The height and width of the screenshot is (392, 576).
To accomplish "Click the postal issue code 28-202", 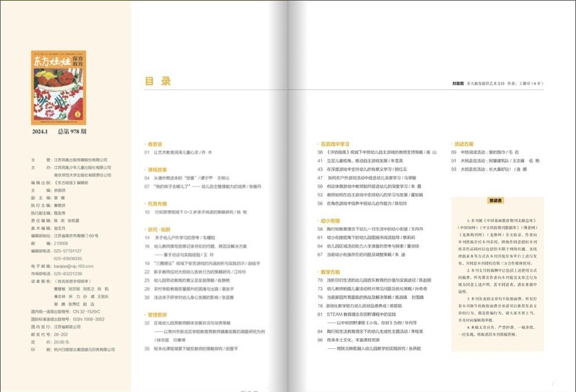I will [60, 334].
